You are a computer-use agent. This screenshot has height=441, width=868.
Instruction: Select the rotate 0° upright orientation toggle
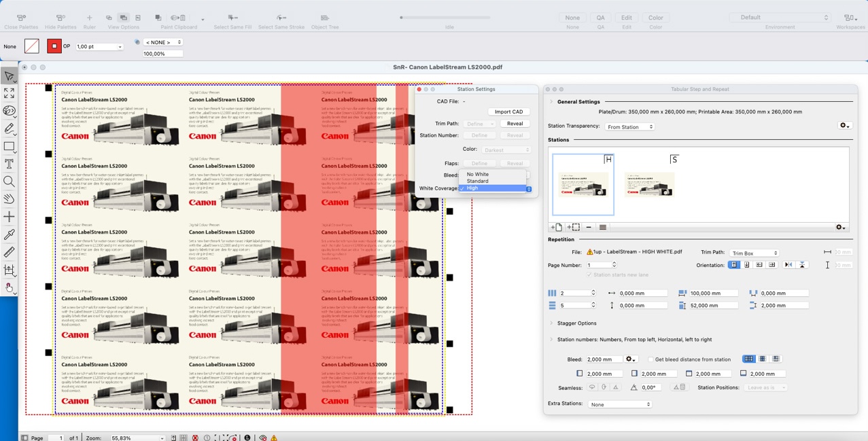[x=734, y=265]
